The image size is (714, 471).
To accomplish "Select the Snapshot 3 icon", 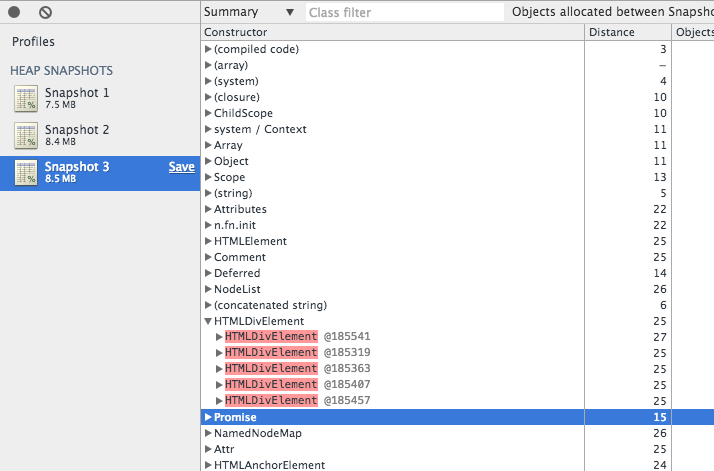I will [x=26, y=173].
